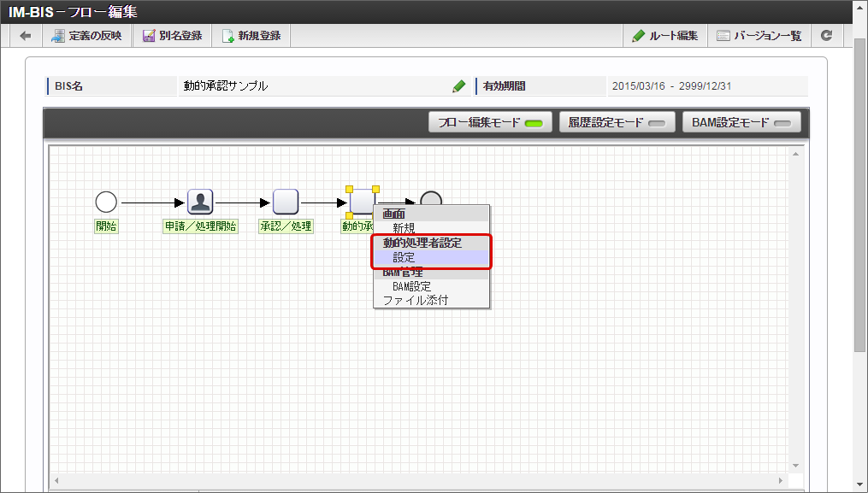Click the page vertical scrollbar thumb
This screenshot has width=868, height=493.
pyautogui.click(x=859, y=197)
